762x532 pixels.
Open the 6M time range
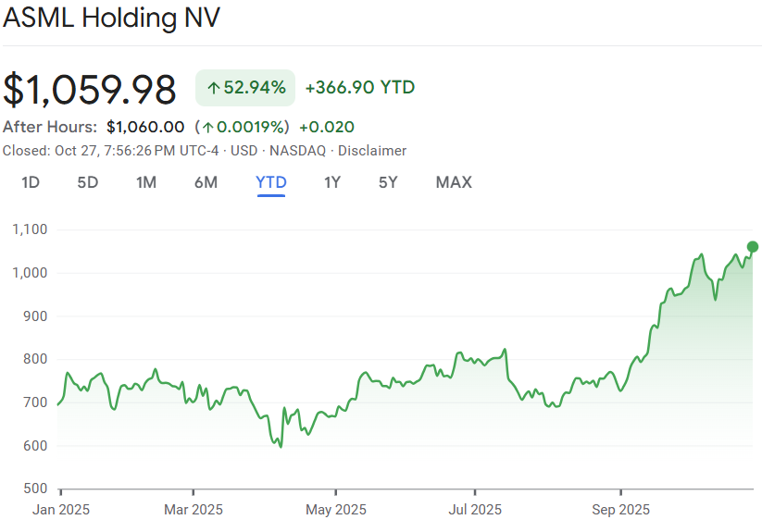coord(206,182)
